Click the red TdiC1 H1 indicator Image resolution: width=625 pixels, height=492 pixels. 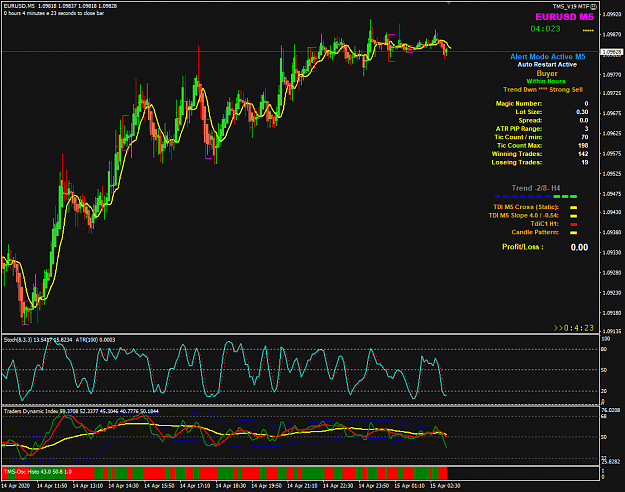coord(574,224)
